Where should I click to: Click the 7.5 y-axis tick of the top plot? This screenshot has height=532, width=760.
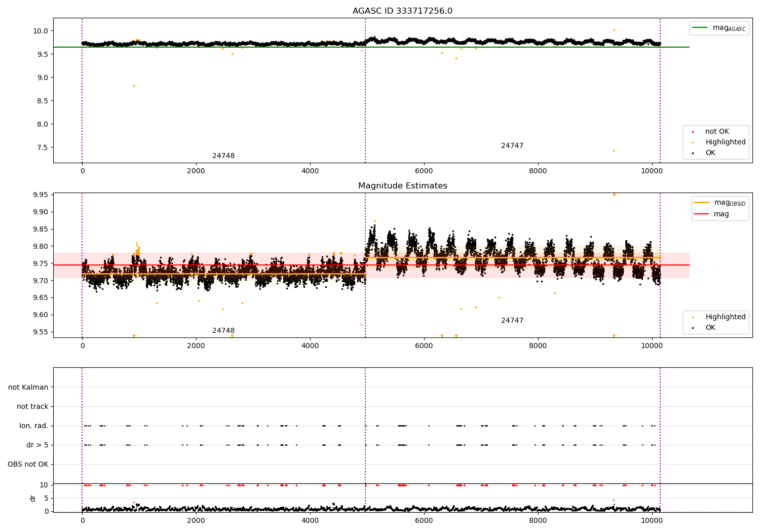42,147
